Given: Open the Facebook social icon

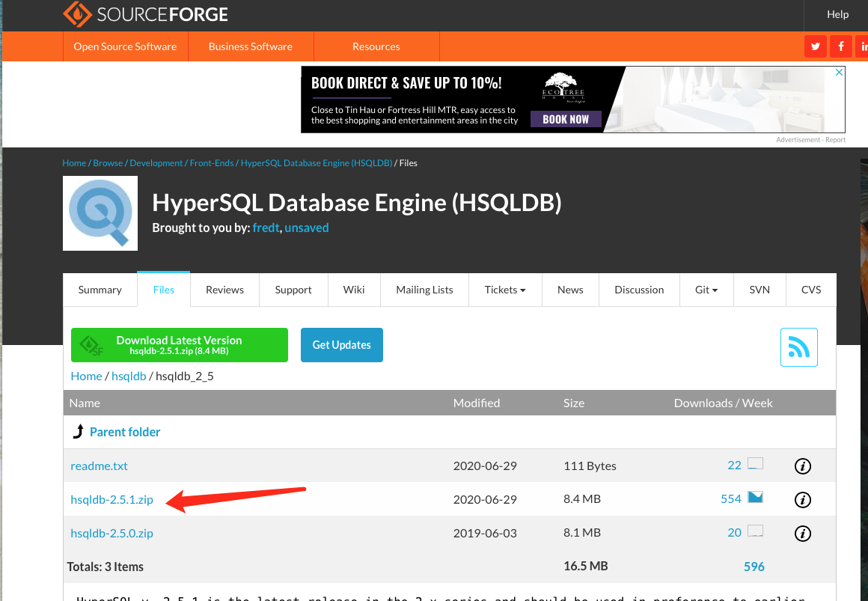Looking at the screenshot, I should [841, 46].
